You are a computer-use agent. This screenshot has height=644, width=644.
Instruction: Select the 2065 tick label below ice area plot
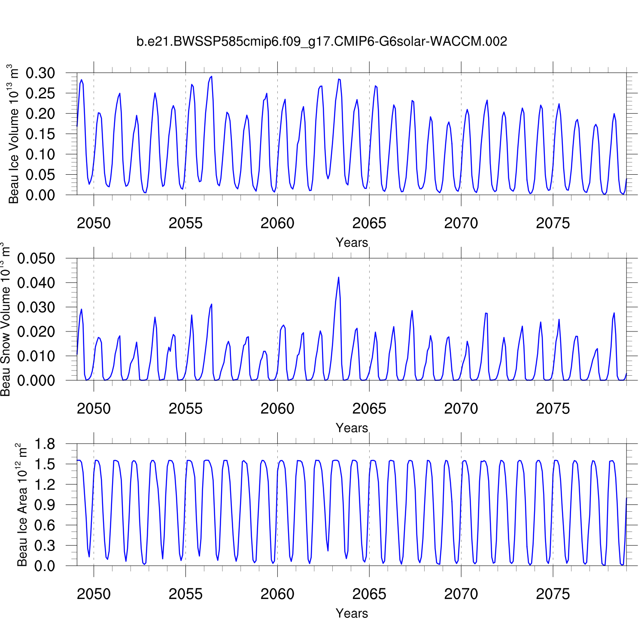369,594
